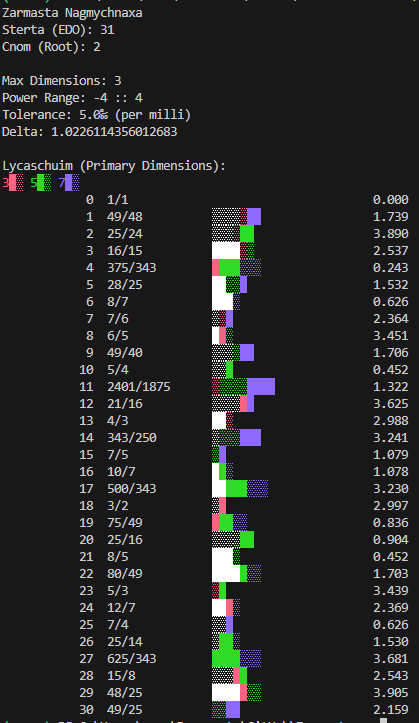Click the ratio 625/343
Viewport: 419px width, 723px height.
click(131, 658)
